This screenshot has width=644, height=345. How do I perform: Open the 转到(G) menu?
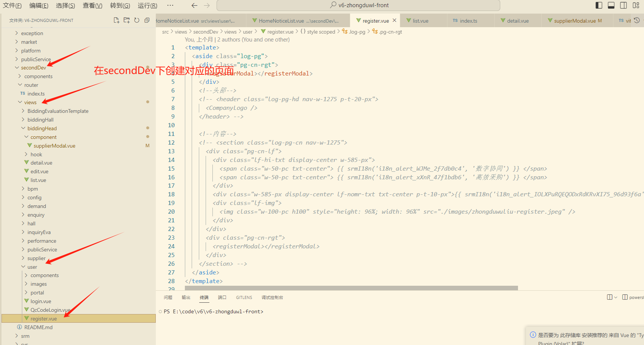pyautogui.click(x=120, y=5)
